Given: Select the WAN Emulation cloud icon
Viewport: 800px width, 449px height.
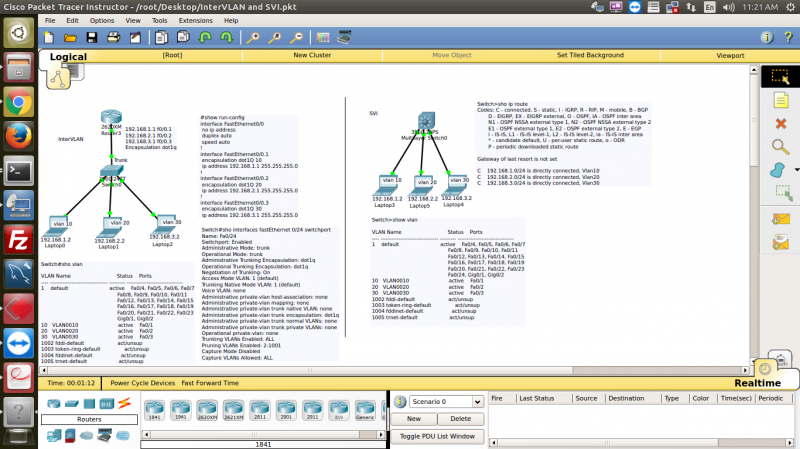Looking at the screenshot, I should (x=87, y=436).
